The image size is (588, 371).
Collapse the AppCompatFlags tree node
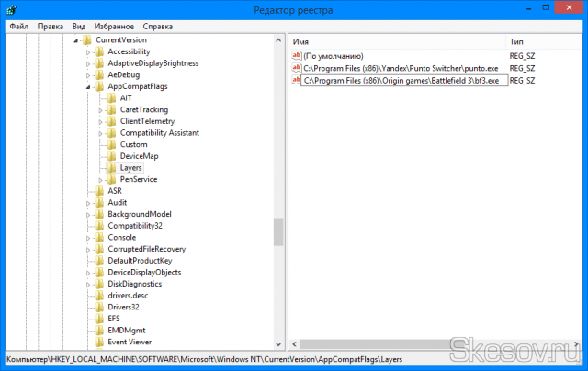89,86
